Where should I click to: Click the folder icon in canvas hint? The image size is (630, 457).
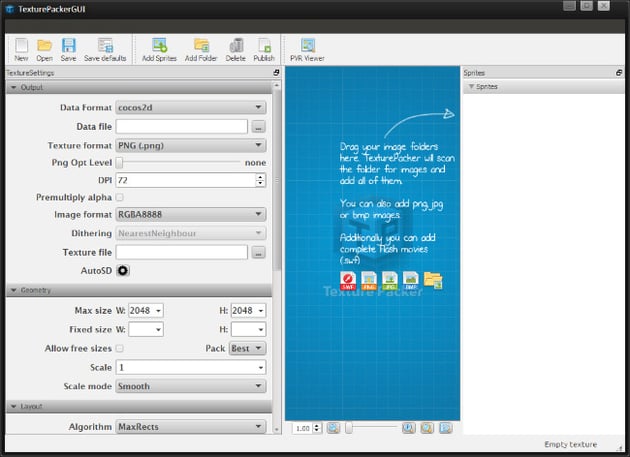point(433,281)
